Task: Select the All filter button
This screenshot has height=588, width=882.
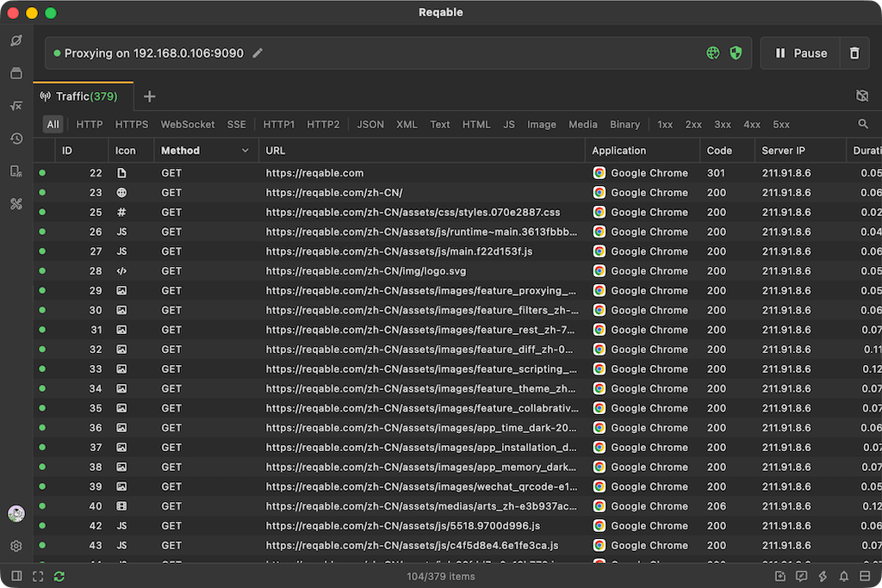Action: point(53,124)
